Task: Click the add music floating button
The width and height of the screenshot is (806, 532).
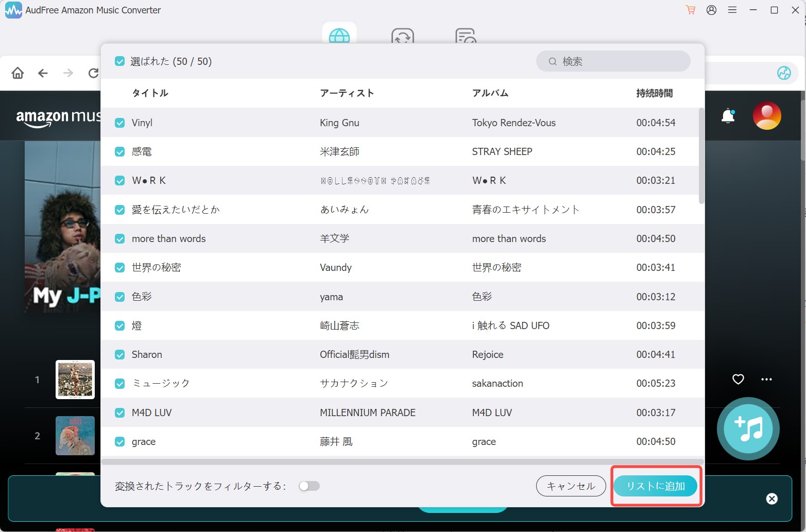Action: [x=748, y=428]
